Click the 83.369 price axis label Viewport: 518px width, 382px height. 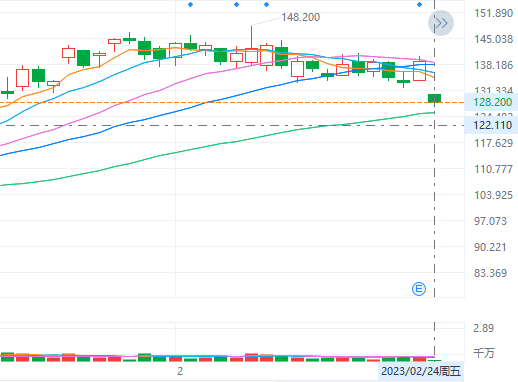[x=490, y=273]
